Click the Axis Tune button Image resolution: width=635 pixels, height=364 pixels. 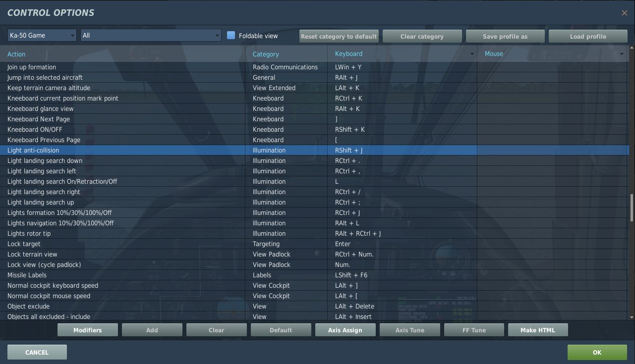(410, 330)
